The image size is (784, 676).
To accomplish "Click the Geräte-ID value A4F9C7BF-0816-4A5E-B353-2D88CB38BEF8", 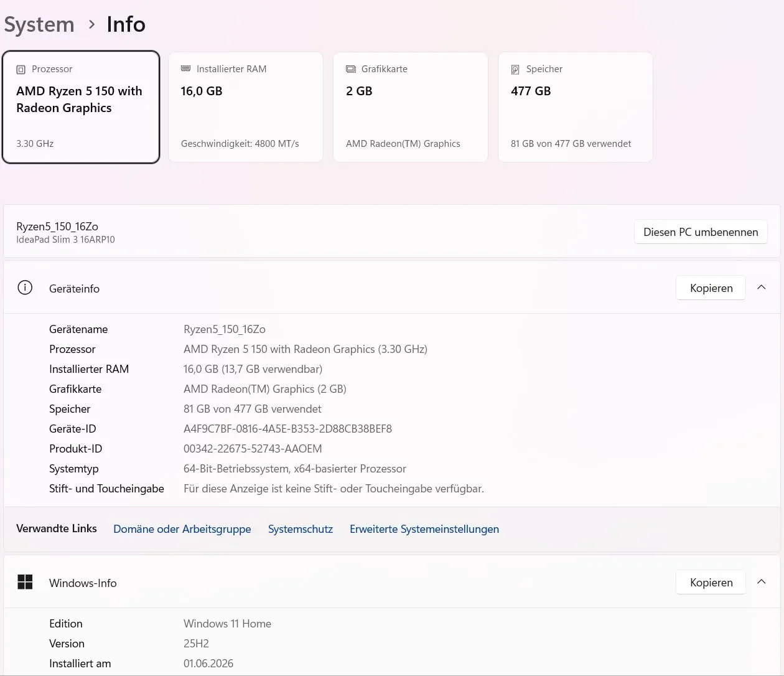I will [x=287, y=429].
